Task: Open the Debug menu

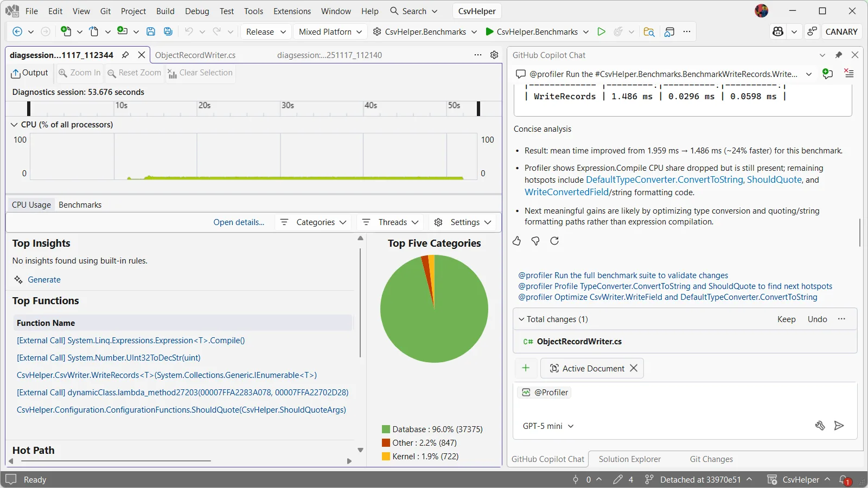Action: tap(196, 11)
